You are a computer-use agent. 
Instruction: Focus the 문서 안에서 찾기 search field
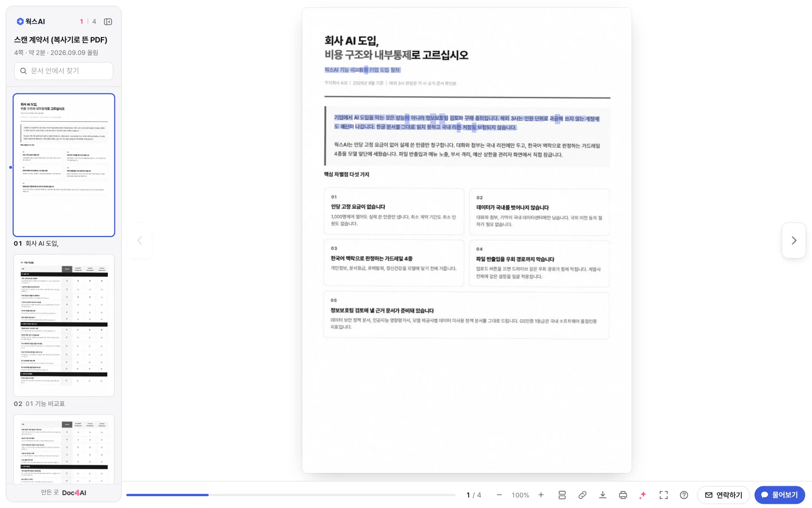(64, 71)
